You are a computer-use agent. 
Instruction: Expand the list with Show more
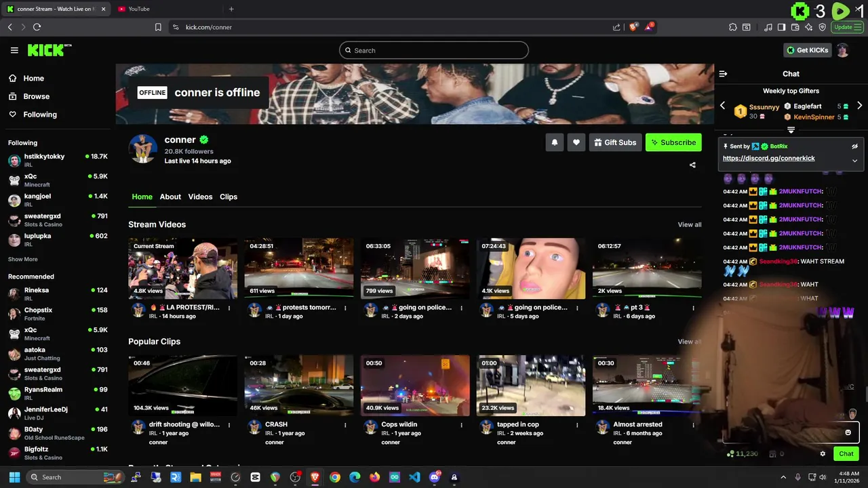(22, 259)
